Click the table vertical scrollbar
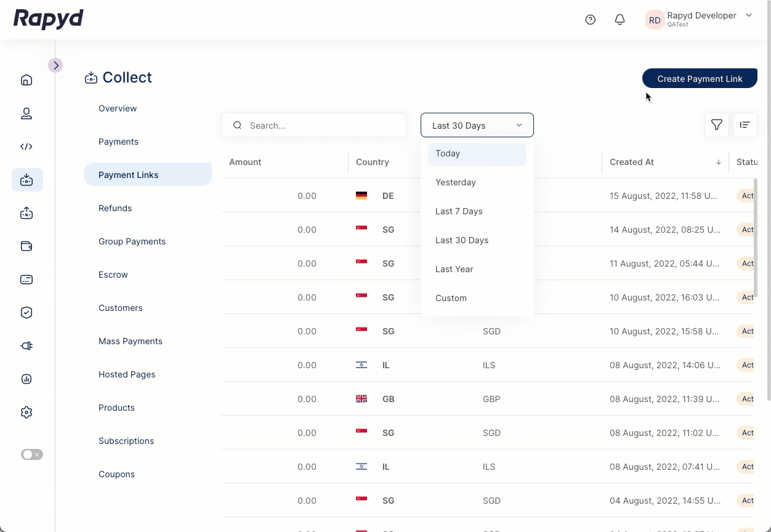771x532 pixels. pos(756,238)
